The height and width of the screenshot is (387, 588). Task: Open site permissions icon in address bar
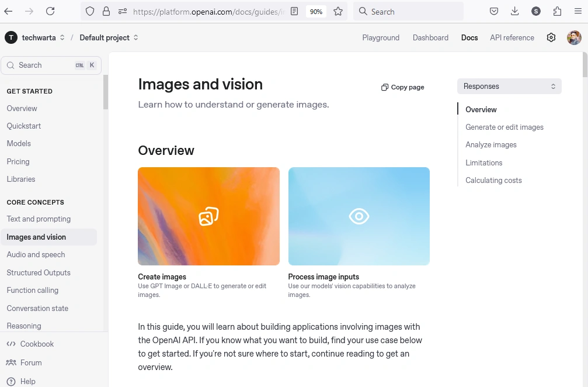point(123,11)
